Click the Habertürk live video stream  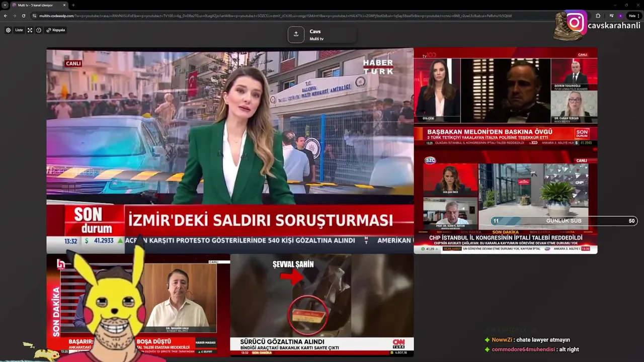coord(230,150)
